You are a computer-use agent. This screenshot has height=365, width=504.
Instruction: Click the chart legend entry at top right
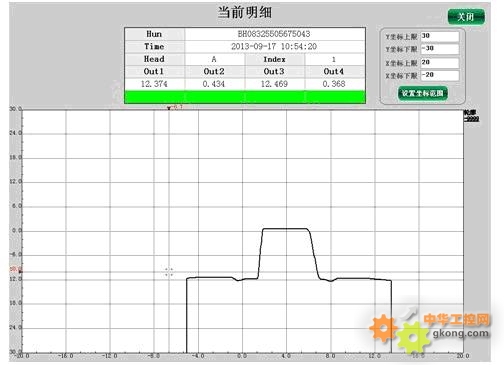click(x=471, y=116)
